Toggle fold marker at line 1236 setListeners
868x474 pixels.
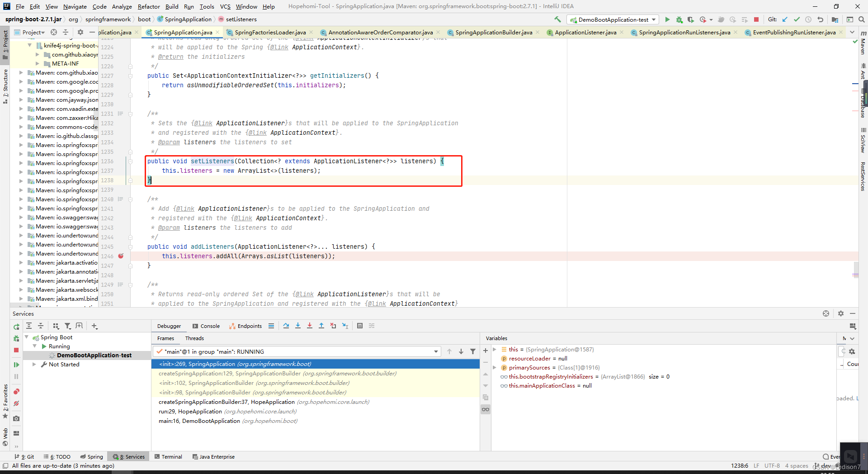130,161
